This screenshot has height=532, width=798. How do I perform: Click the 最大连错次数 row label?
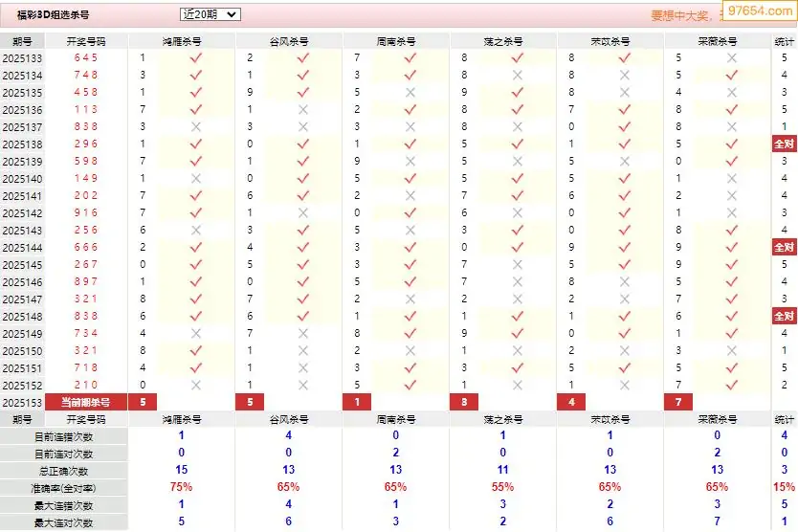pos(63,506)
